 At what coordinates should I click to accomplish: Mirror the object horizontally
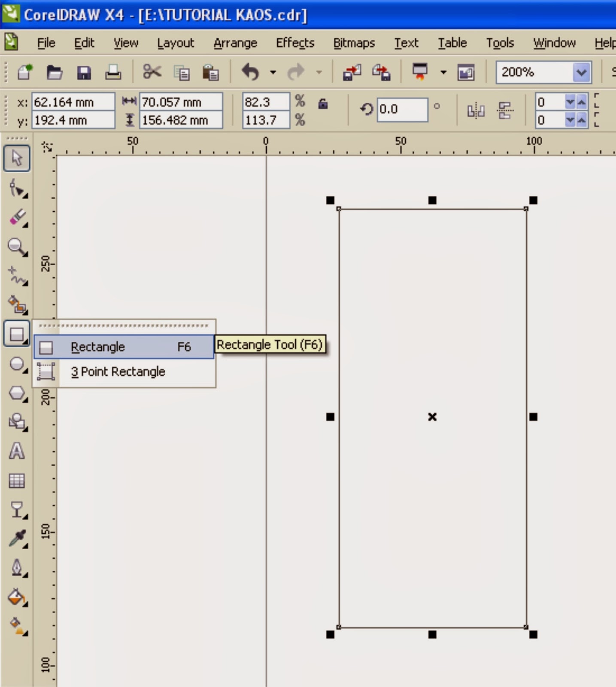coord(476,111)
